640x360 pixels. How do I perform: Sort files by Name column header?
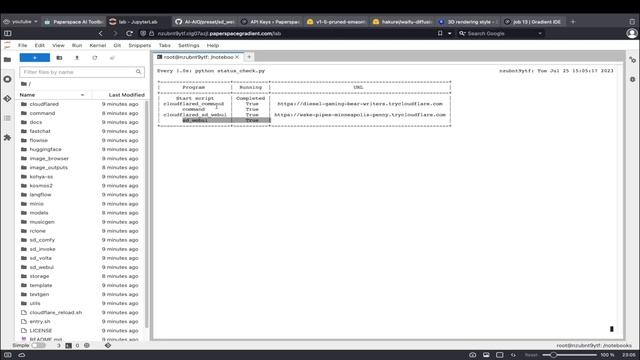tap(52, 95)
